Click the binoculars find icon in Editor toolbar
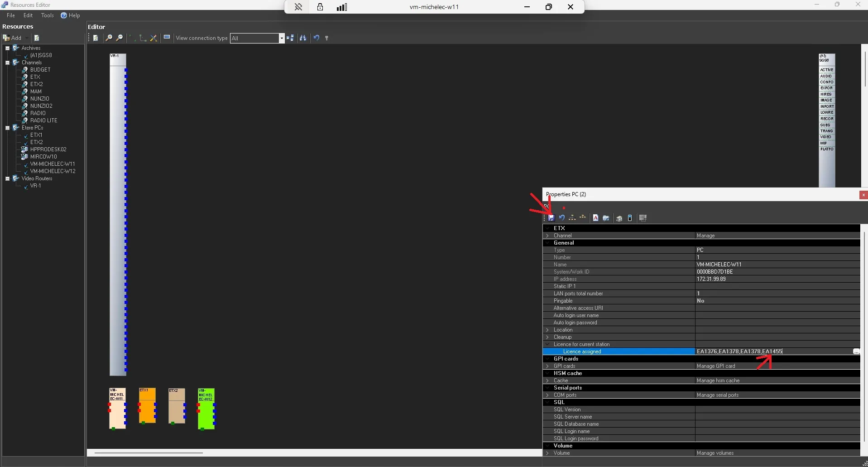 click(x=303, y=38)
